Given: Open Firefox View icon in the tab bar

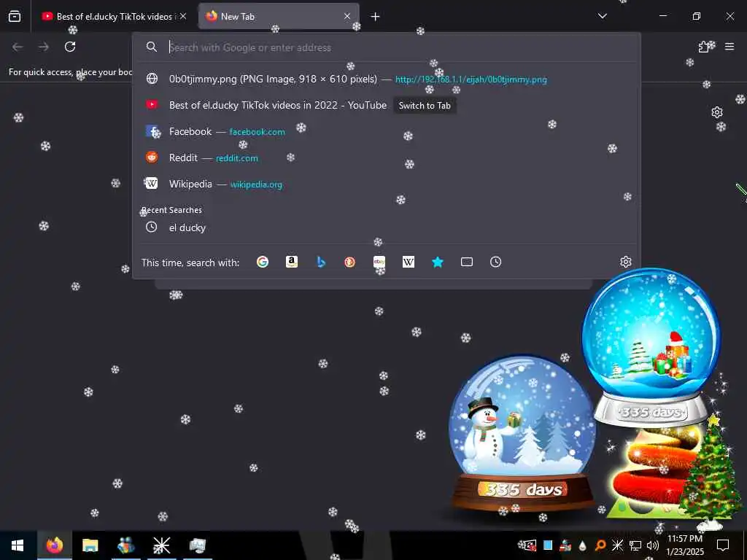Looking at the screenshot, I should 15,16.
